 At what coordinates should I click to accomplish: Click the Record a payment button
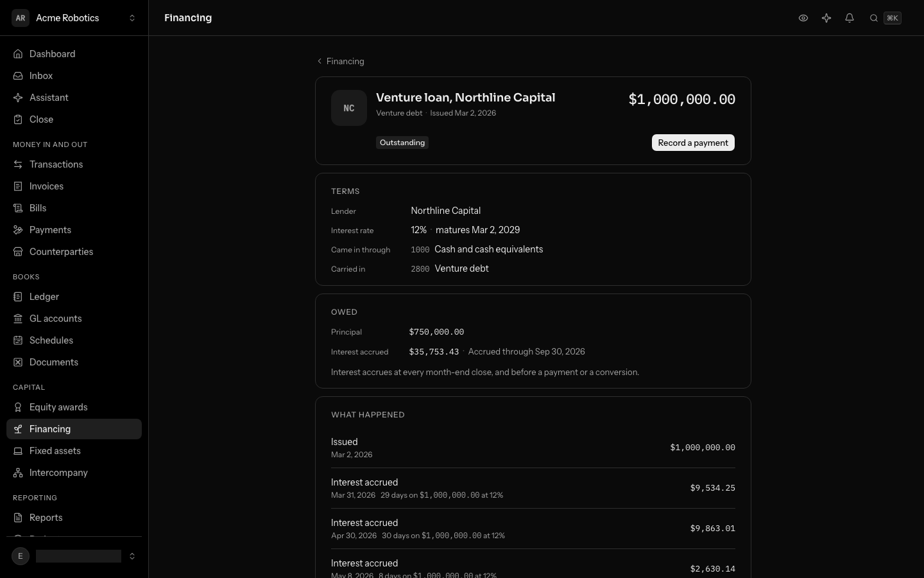693,143
